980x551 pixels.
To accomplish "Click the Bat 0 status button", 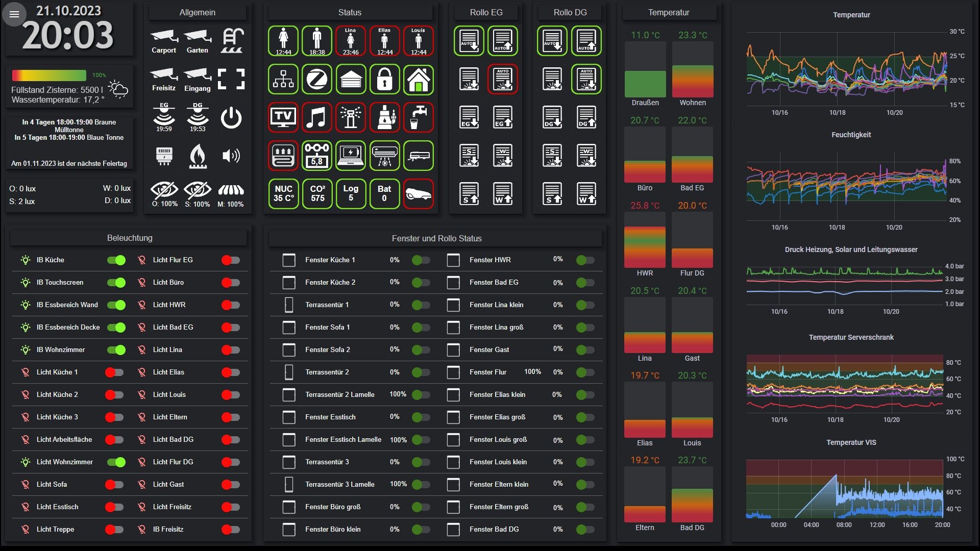I will pyautogui.click(x=384, y=194).
